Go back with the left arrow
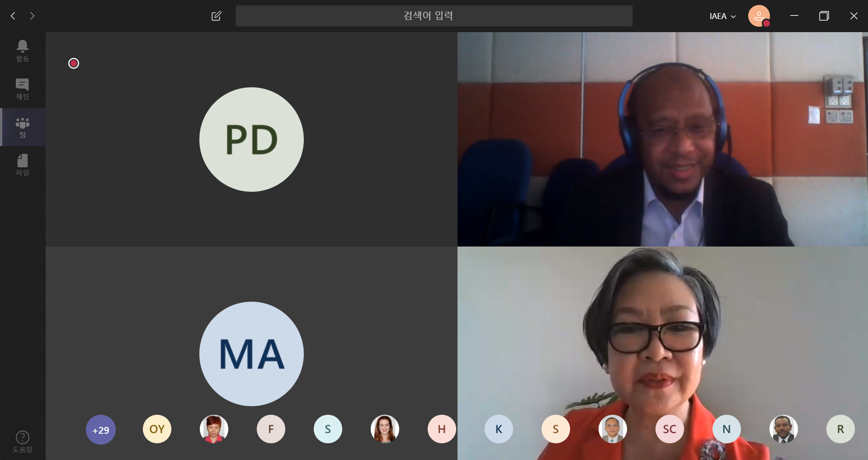 [13, 16]
